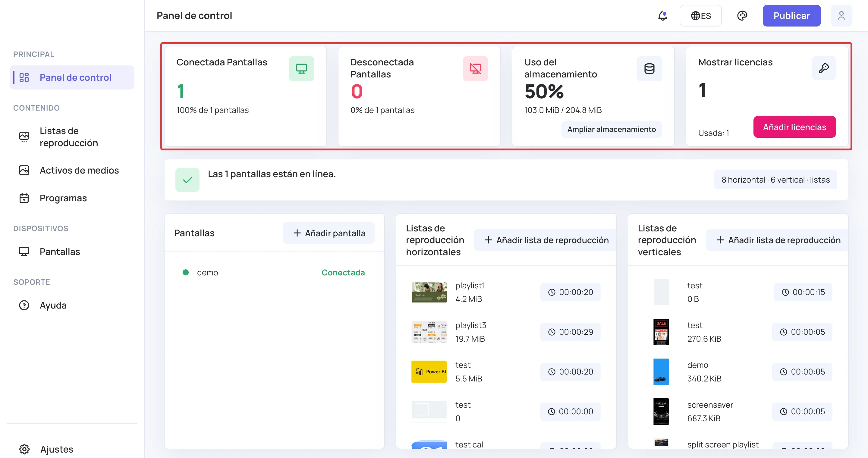Click the Panel de control grid icon
The image size is (868, 458).
click(x=24, y=77)
